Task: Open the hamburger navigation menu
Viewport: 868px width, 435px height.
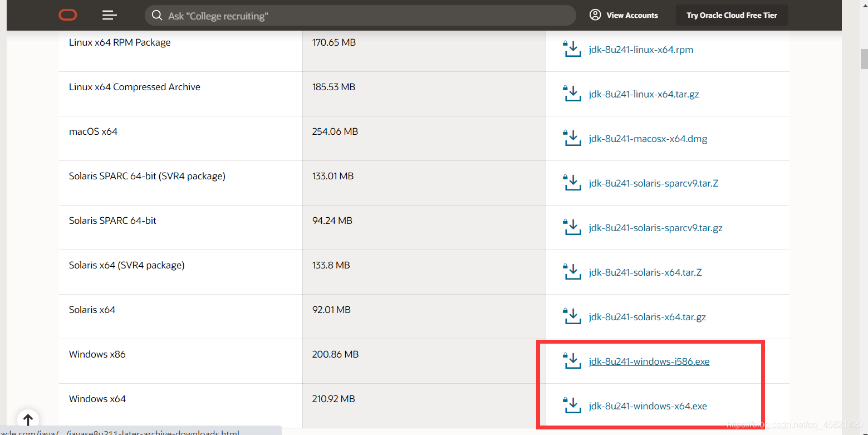Action: click(110, 15)
